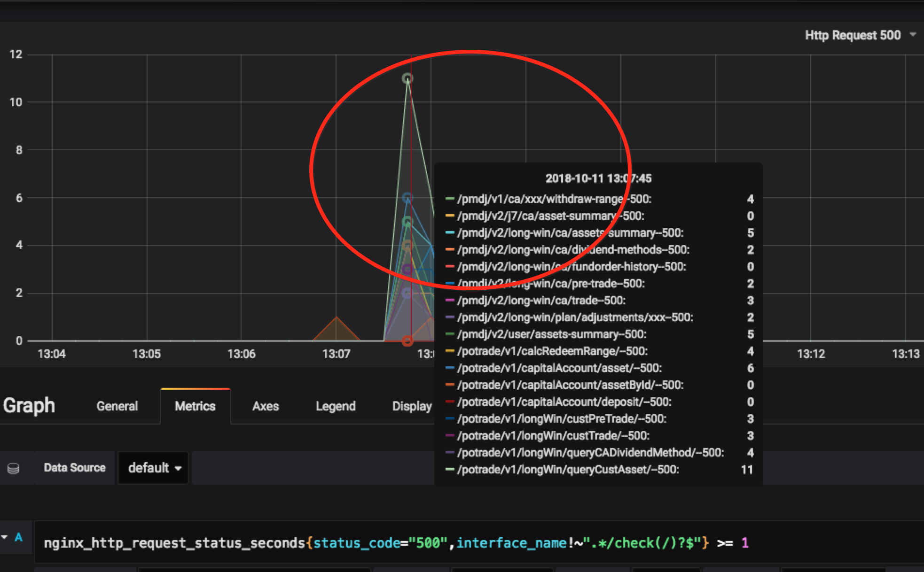This screenshot has width=924, height=572.
Task: Select the blue query letter A badge
Action: click(x=17, y=539)
